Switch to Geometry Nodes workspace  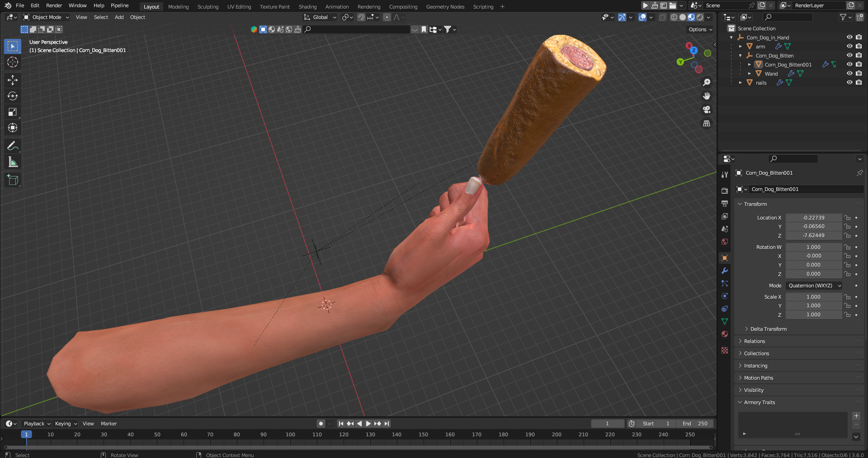tap(445, 7)
